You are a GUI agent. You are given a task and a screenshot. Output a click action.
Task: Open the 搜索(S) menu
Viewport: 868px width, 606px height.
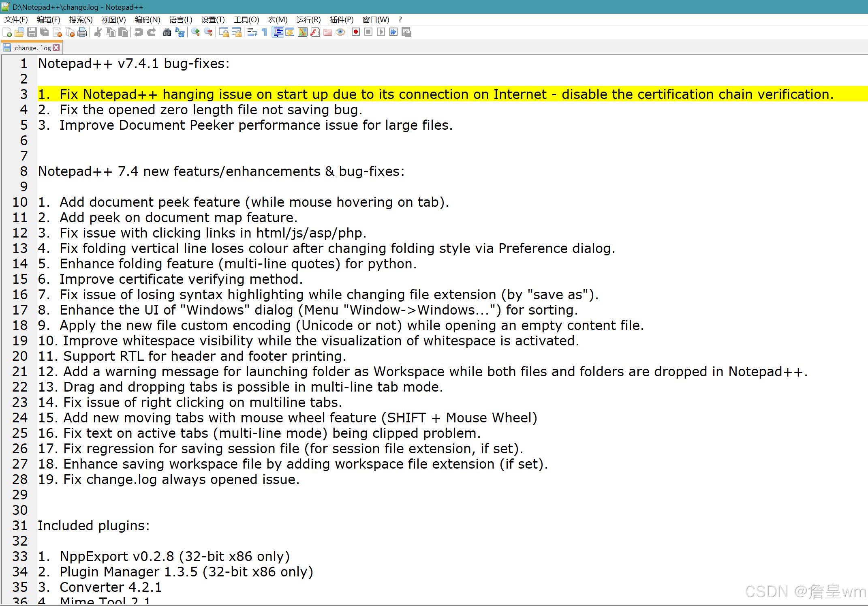click(81, 20)
